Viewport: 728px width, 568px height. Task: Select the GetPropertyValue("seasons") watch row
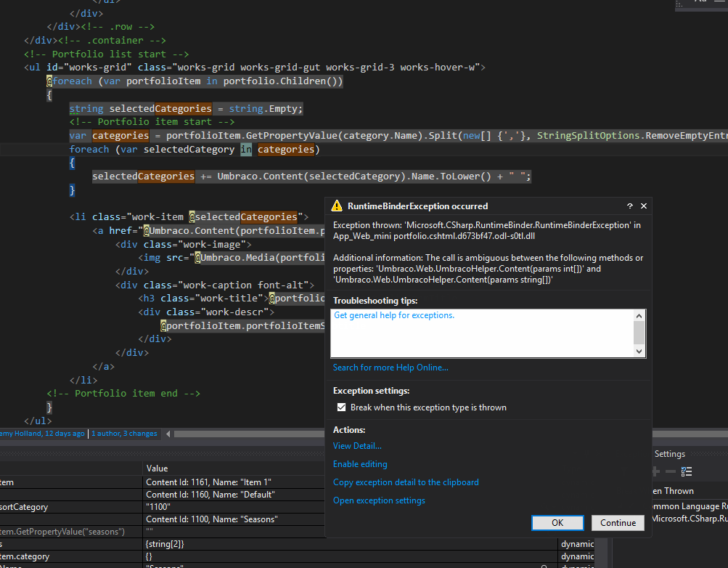point(62,531)
